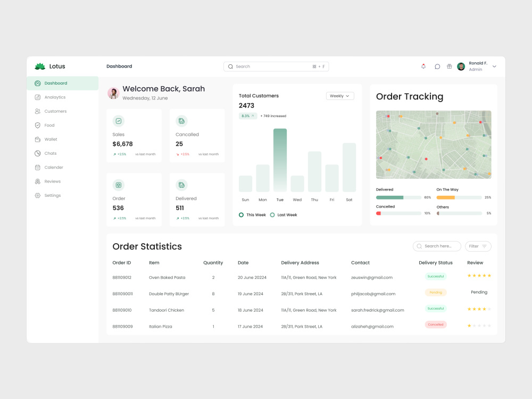Click email philjacob@gmail.com
The image size is (532, 399).
[x=373, y=294]
